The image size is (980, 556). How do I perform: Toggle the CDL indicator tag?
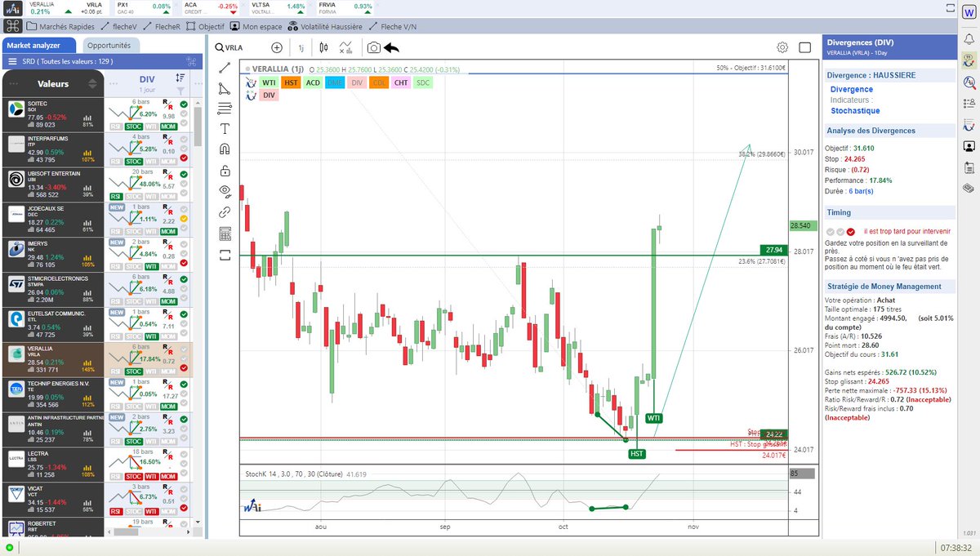click(x=379, y=82)
